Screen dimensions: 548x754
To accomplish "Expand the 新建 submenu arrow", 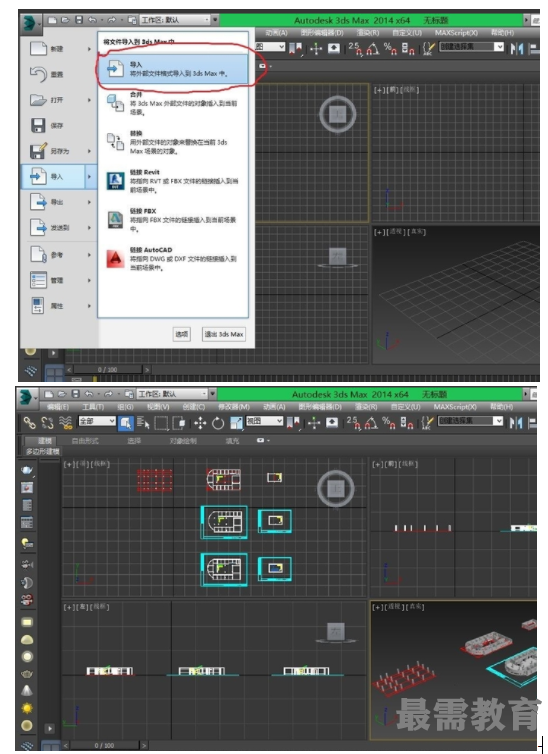I will (89, 49).
